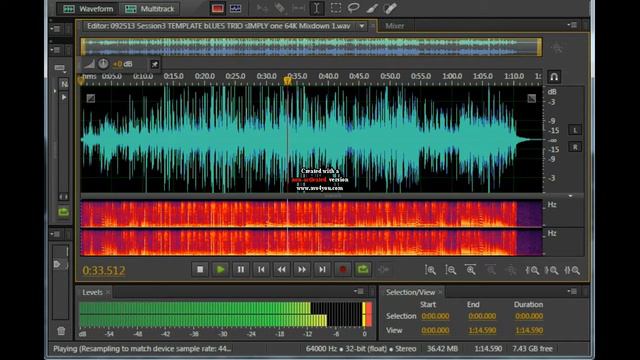Close the Levels panel tab

click(x=108, y=292)
